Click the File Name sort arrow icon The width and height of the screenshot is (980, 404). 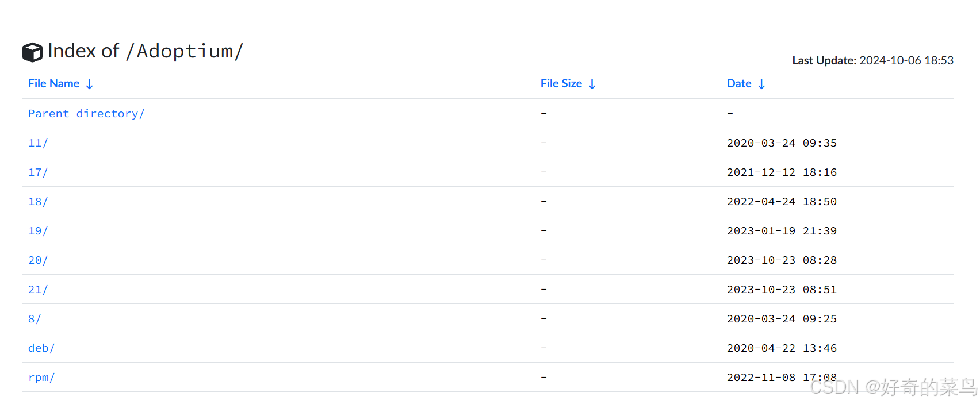[90, 84]
